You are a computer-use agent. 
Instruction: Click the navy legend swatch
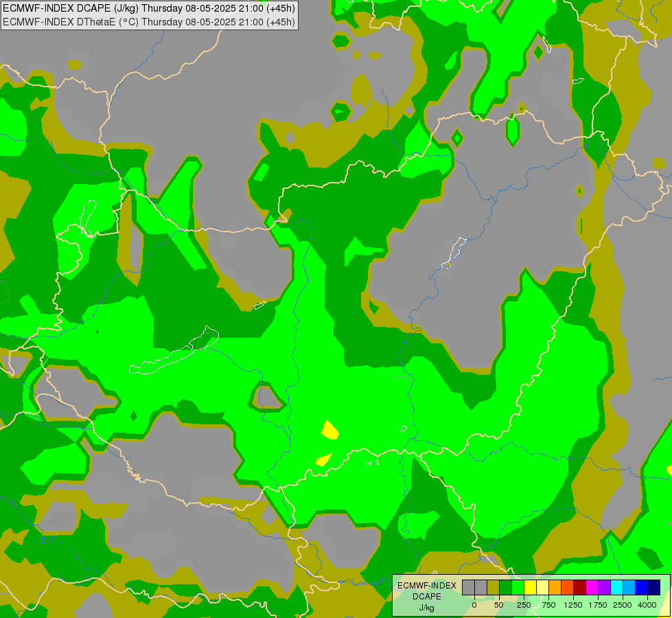(x=654, y=588)
